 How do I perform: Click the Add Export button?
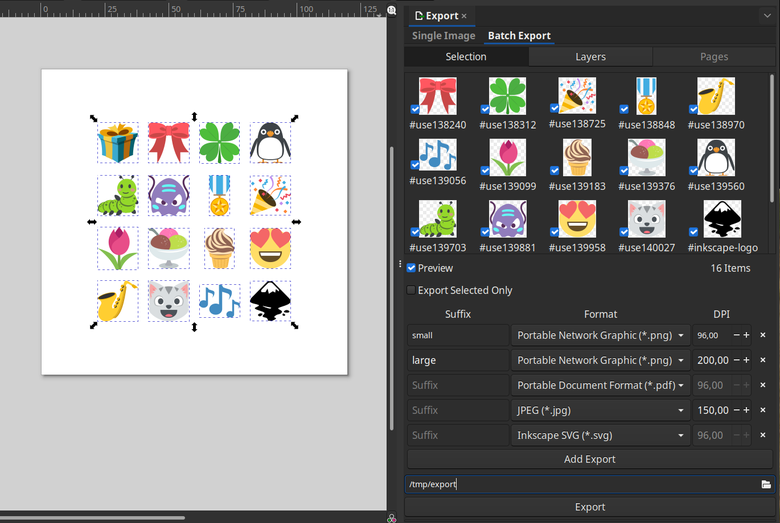(590, 459)
